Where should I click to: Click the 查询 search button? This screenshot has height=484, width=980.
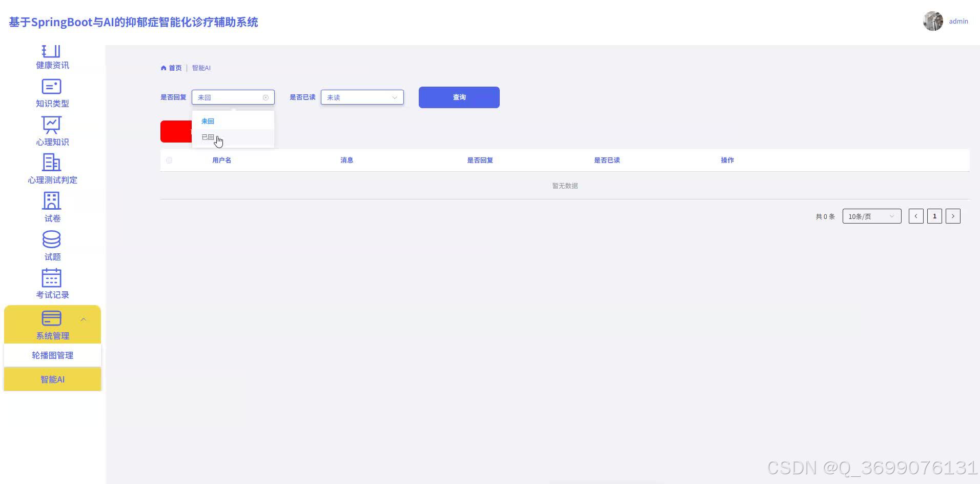coord(459,97)
